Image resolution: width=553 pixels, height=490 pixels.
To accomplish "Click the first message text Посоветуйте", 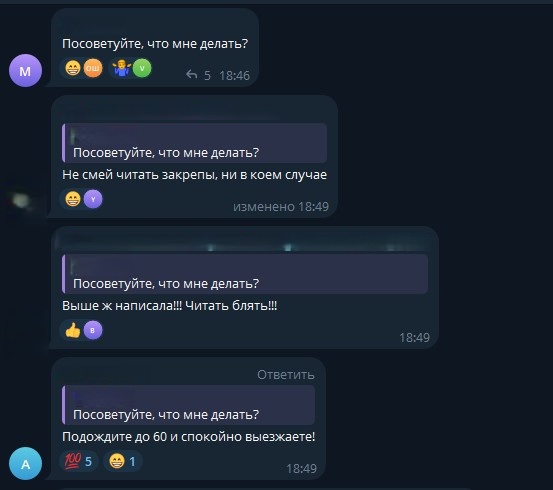I will click(x=155, y=44).
